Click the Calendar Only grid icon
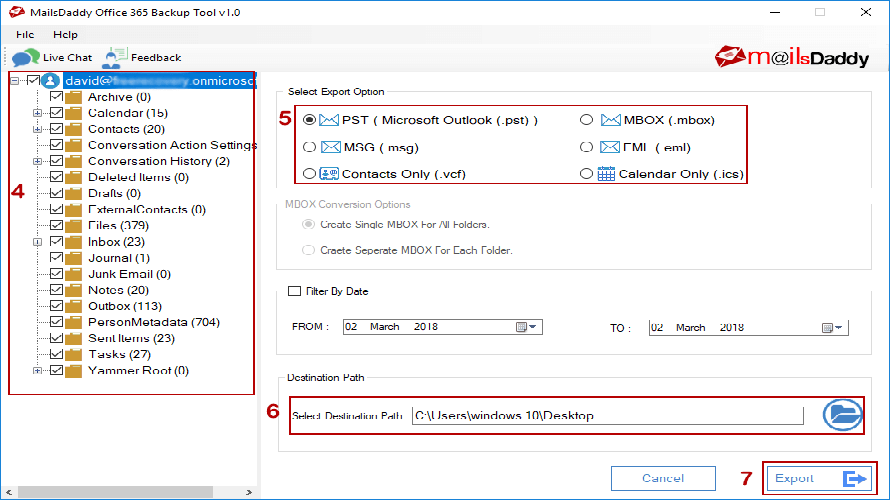The height and width of the screenshot is (500, 890). pos(606,173)
